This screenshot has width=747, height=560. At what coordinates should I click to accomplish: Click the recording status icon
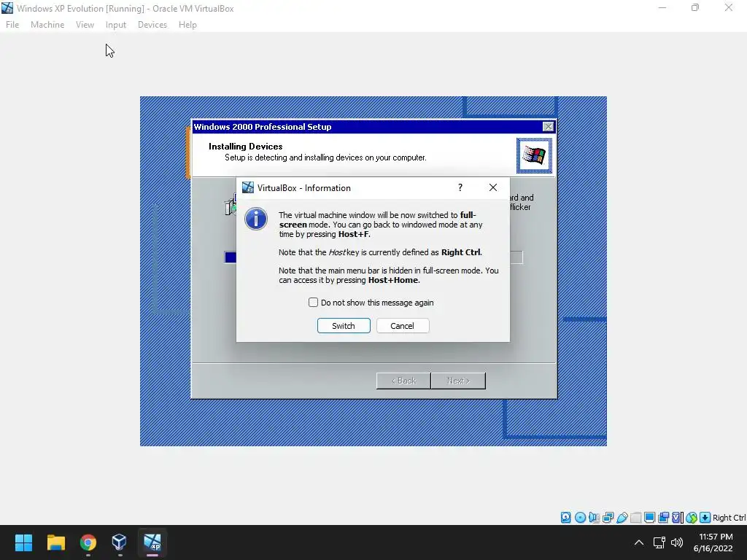pos(663,518)
